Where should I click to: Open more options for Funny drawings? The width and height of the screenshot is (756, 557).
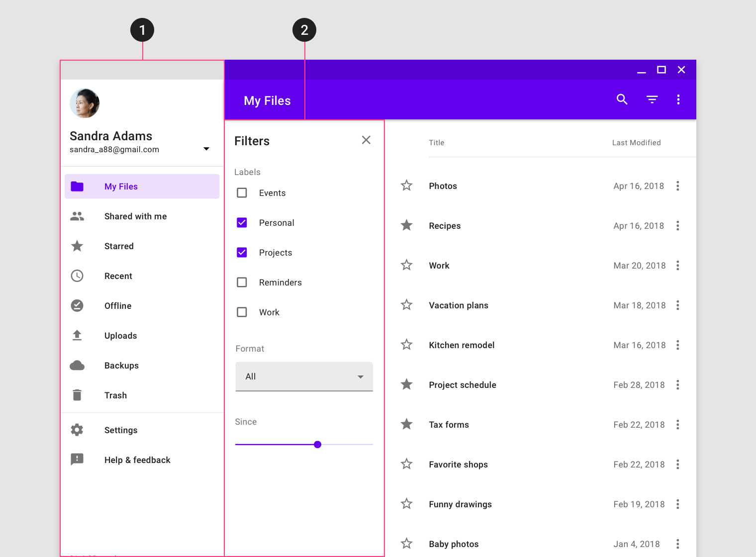(x=678, y=504)
